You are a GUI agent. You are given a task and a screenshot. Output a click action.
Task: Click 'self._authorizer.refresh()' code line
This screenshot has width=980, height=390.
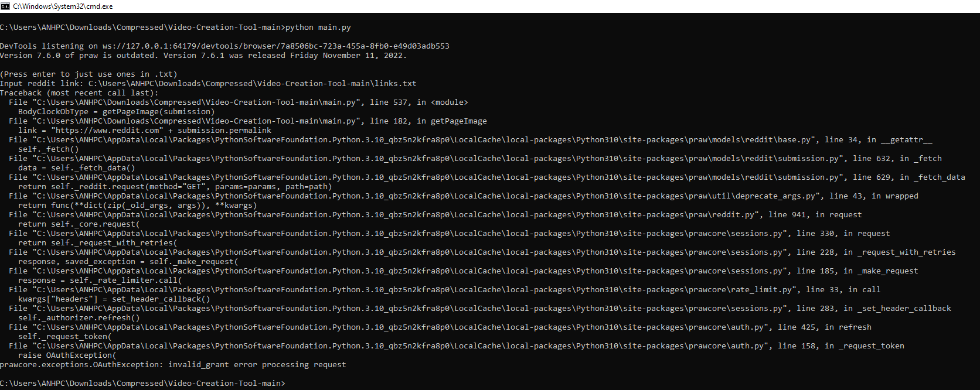79,318
